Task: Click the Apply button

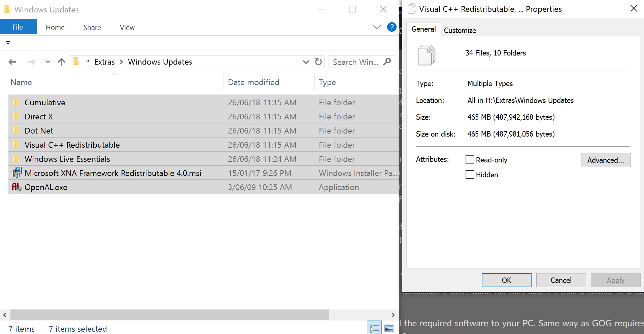Action: point(615,280)
